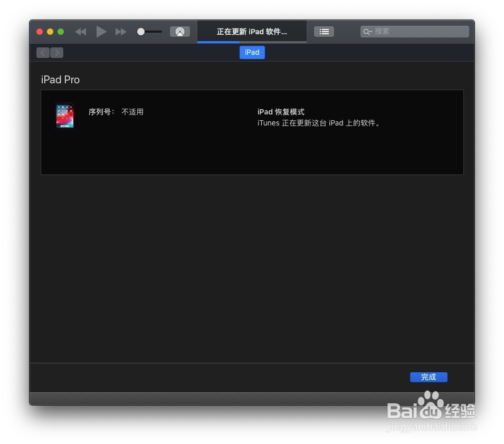
Task: Click inside the 搜索 search box
Action: (x=417, y=32)
